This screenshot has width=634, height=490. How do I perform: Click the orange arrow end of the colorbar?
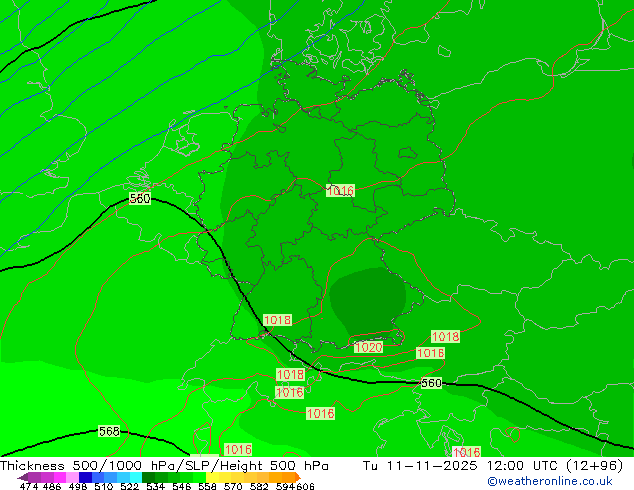pos(298,477)
